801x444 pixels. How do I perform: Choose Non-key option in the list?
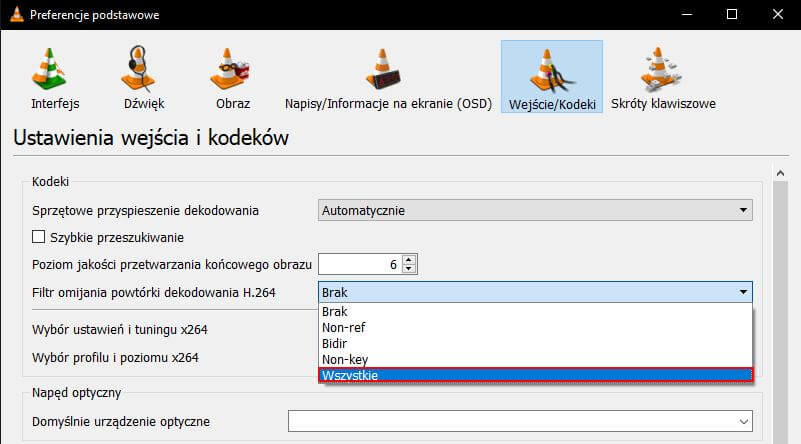(x=535, y=359)
